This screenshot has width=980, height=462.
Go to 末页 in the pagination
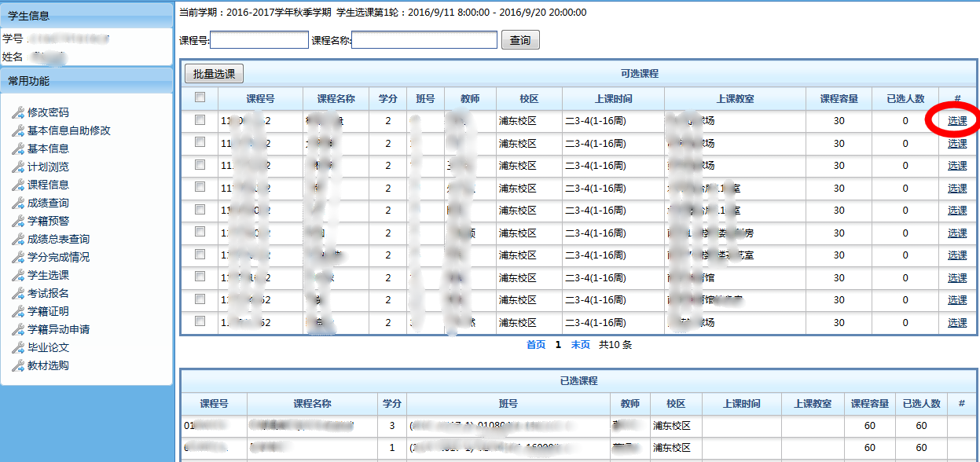coord(580,344)
